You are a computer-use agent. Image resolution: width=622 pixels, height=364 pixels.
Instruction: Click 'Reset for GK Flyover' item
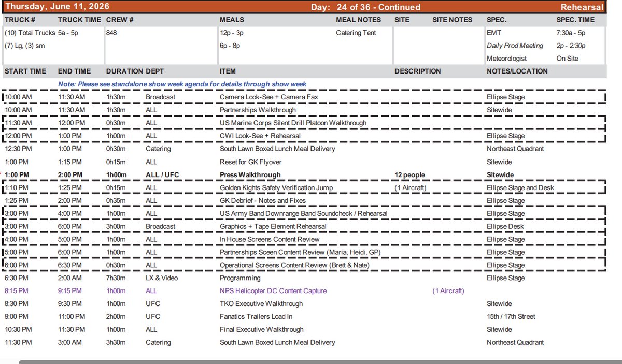[252, 162]
